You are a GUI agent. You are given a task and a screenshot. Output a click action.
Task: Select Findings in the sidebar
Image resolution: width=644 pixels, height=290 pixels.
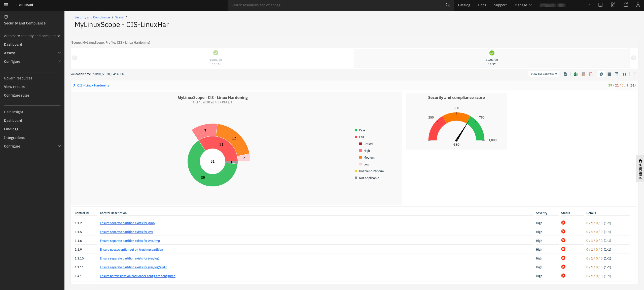[x=11, y=129]
